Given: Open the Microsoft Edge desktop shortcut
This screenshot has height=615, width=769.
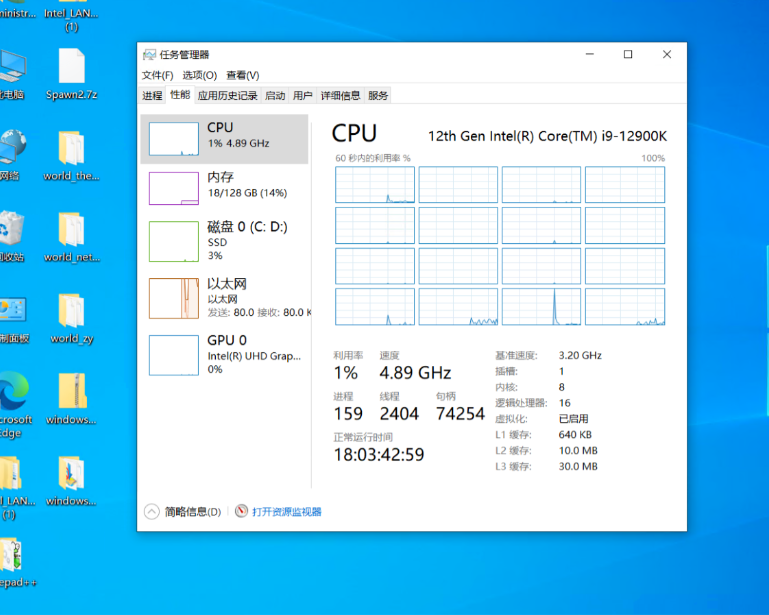Looking at the screenshot, I should click(15, 405).
